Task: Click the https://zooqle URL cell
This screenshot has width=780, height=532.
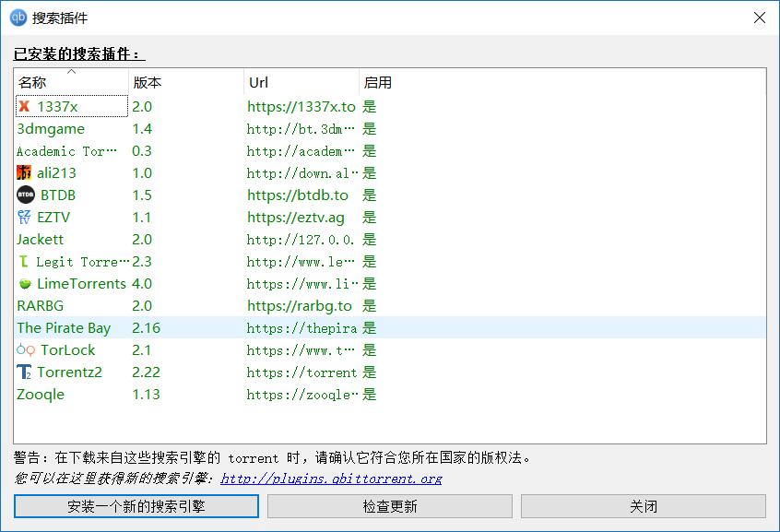Action: tap(302, 395)
